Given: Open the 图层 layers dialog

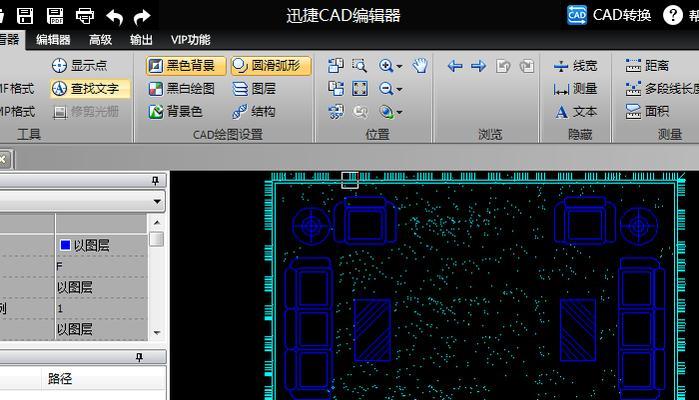Looking at the screenshot, I should pos(254,89).
